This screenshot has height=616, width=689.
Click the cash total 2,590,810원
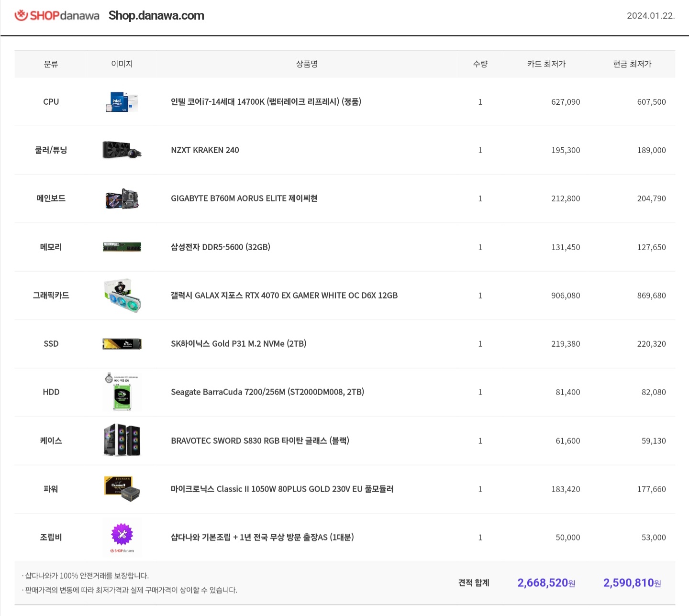[632, 583]
